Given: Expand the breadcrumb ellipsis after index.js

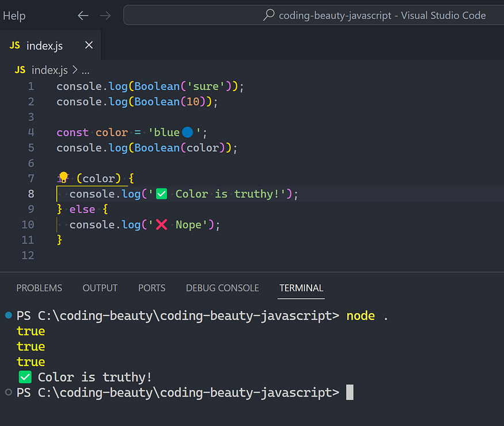Looking at the screenshot, I should (x=85, y=70).
